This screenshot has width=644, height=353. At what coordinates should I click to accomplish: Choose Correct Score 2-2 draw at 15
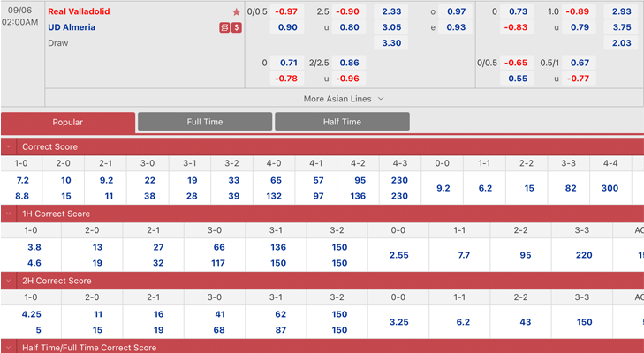point(527,188)
